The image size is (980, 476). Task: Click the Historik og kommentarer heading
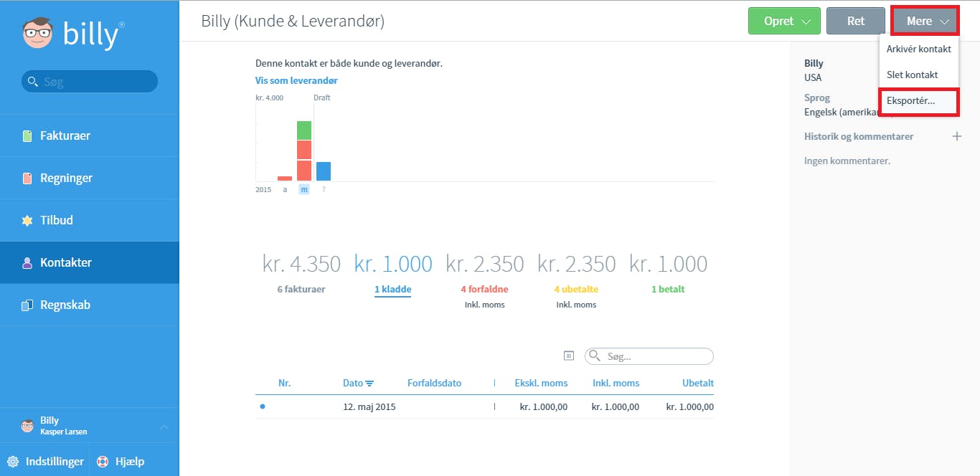tap(859, 136)
